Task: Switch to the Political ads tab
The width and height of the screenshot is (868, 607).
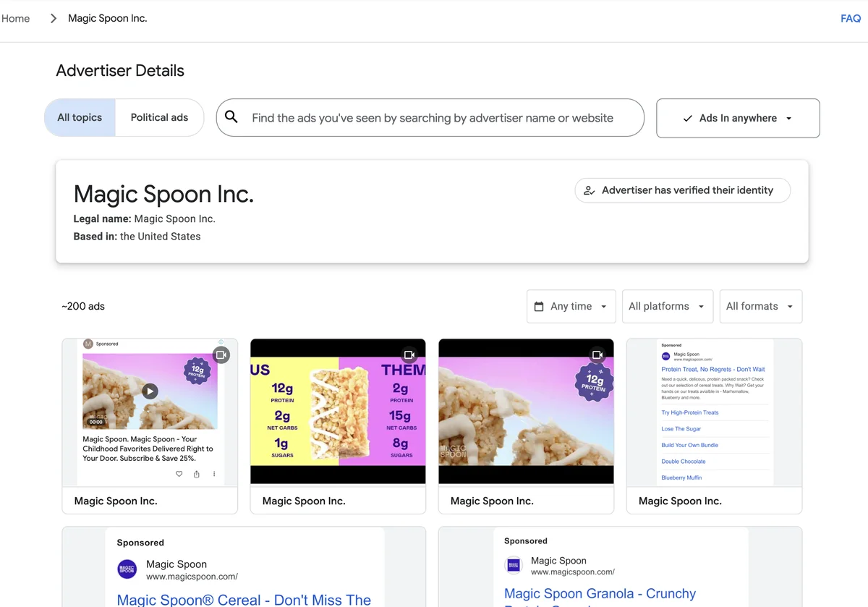Action: tap(160, 116)
